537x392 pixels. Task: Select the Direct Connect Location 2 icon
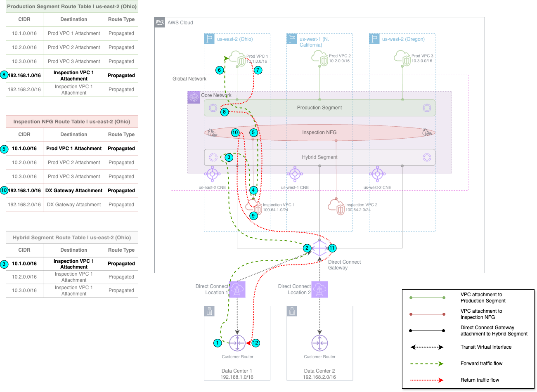[x=319, y=289]
